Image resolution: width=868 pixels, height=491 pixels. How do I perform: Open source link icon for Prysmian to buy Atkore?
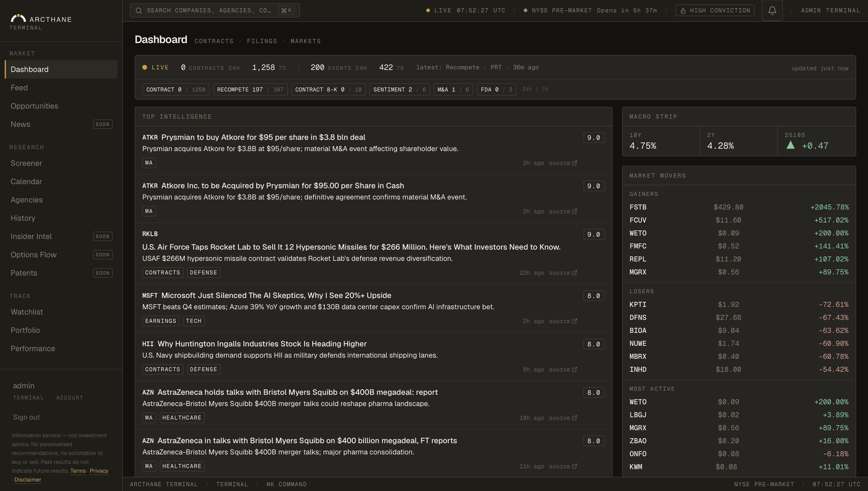point(575,163)
